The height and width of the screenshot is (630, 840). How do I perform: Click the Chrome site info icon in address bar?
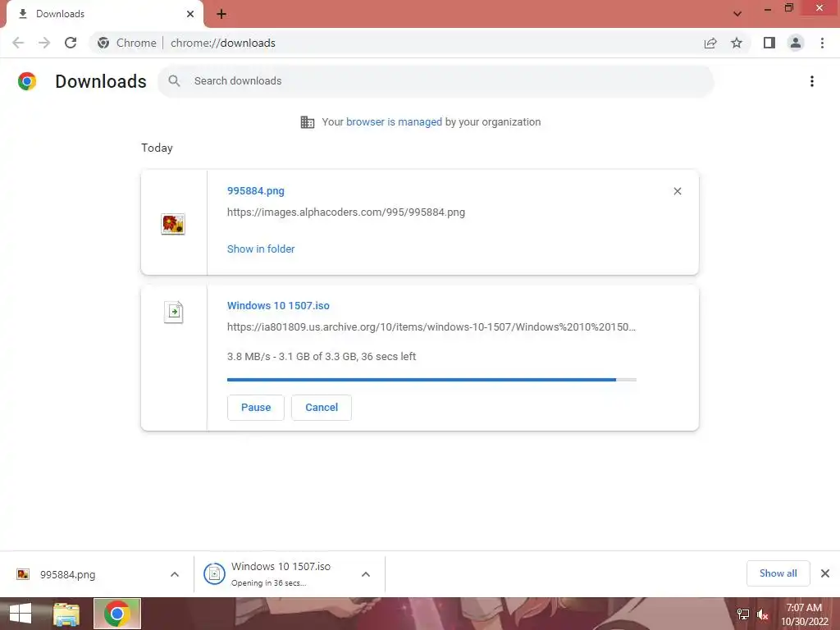(103, 43)
